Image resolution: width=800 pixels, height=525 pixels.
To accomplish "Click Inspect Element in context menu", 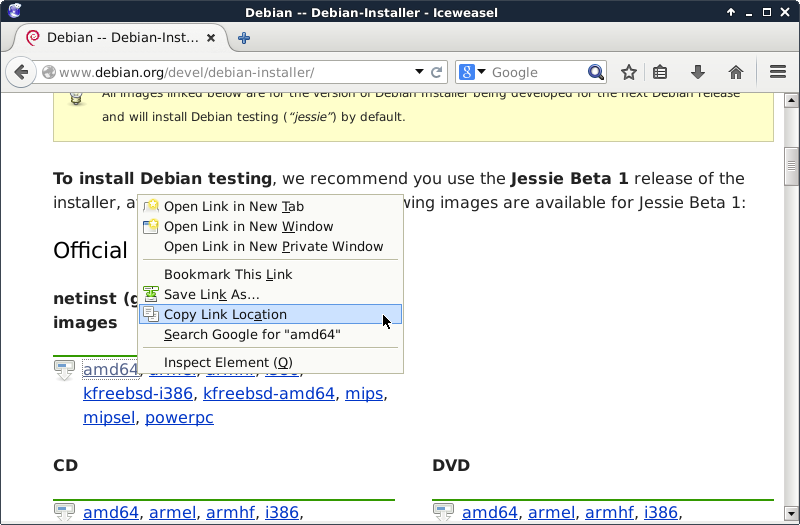I will [x=228, y=362].
